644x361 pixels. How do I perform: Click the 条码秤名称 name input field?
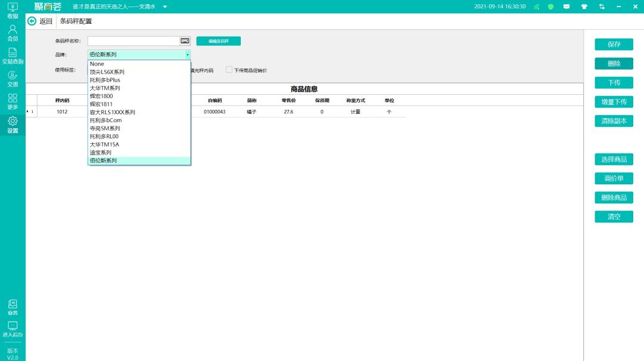134,41
